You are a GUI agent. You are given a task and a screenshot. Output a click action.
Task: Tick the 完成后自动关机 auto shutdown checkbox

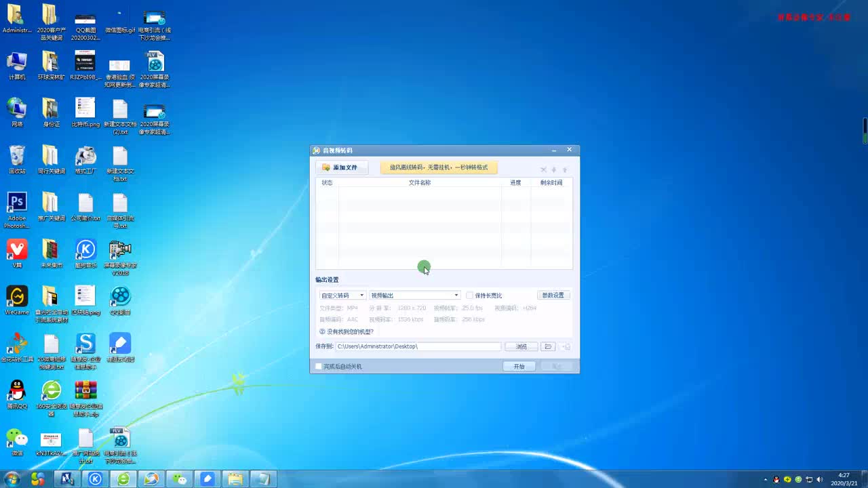coord(319,367)
